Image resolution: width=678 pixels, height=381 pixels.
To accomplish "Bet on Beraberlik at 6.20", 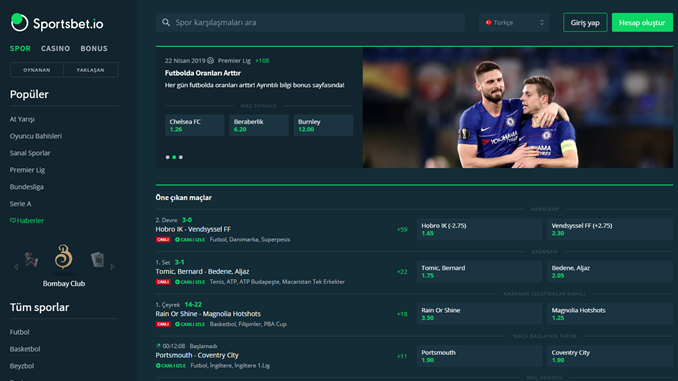I will [259, 125].
